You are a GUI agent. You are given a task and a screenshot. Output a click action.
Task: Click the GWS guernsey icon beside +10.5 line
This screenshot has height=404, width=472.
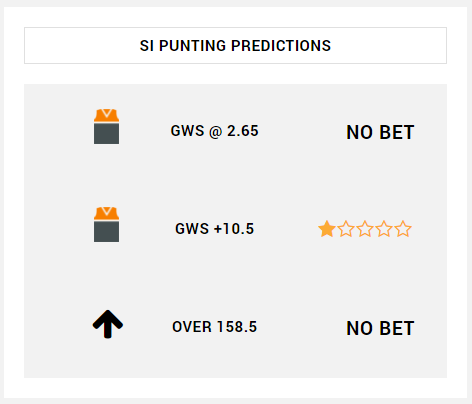106,224
